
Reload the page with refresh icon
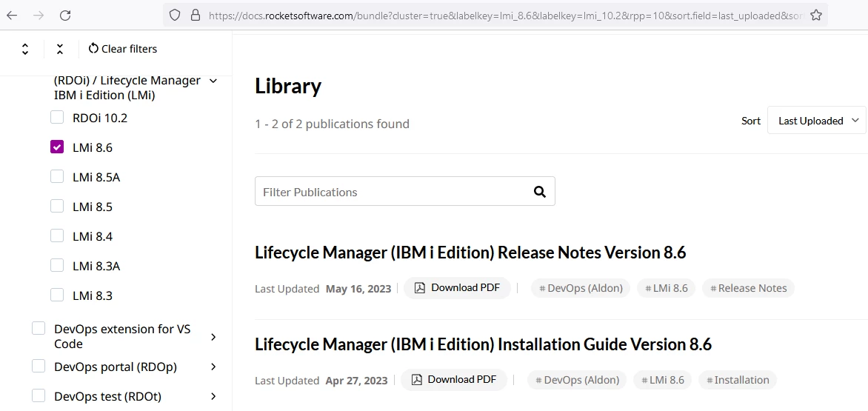click(65, 15)
